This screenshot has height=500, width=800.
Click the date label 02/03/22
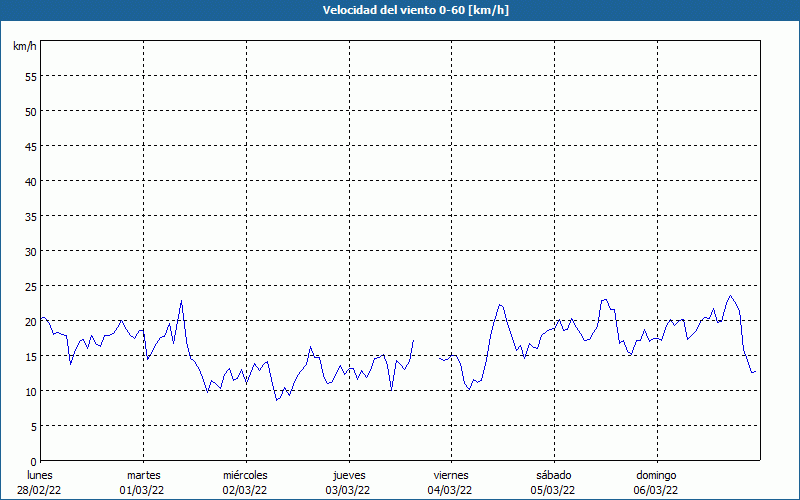pyautogui.click(x=245, y=490)
